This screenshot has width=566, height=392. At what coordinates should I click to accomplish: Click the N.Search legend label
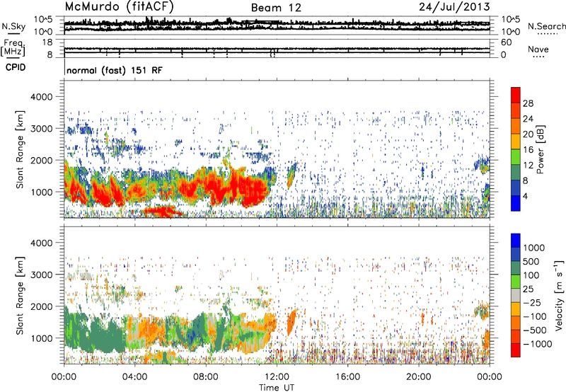(546, 26)
